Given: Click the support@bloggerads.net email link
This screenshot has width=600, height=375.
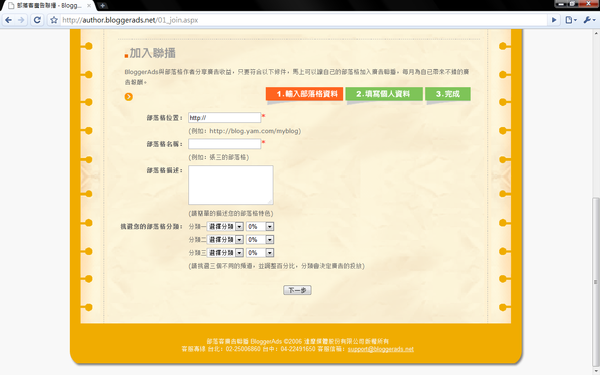Looking at the screenshot, I should coord(381,349).
